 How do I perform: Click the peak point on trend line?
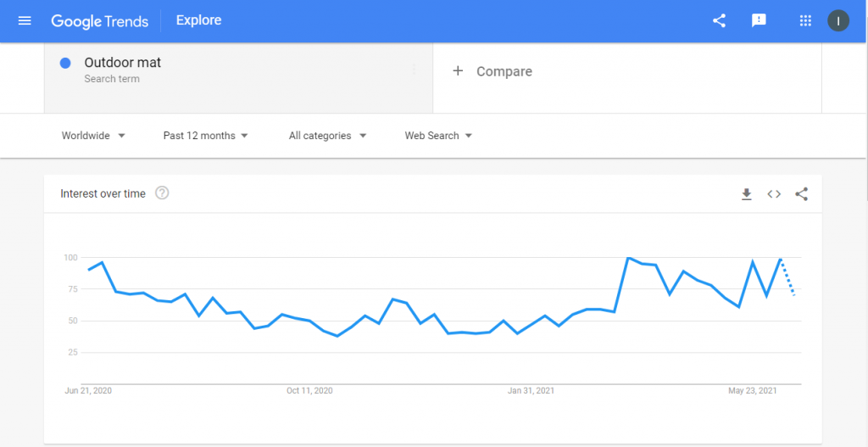pos(628,258)
